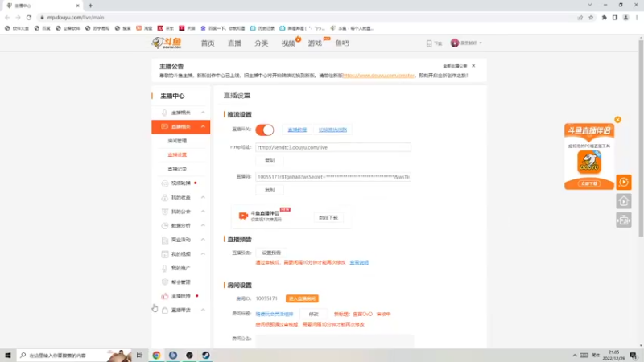Open the browser extensions puzzle icon
Viewport: 644px width, 362px height.
[605, 17]
